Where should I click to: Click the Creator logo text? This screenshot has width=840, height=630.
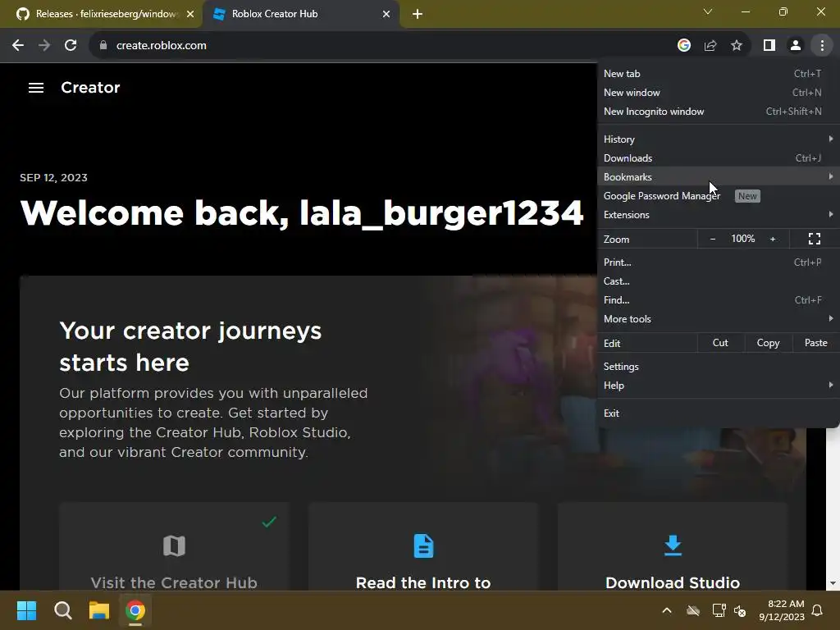[90, 87]
